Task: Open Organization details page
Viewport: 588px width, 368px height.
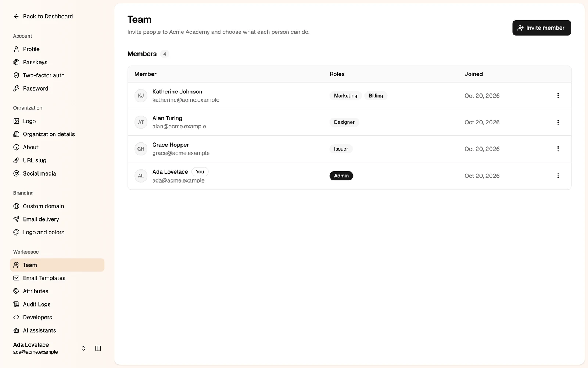Action: (x=57, y=134)
